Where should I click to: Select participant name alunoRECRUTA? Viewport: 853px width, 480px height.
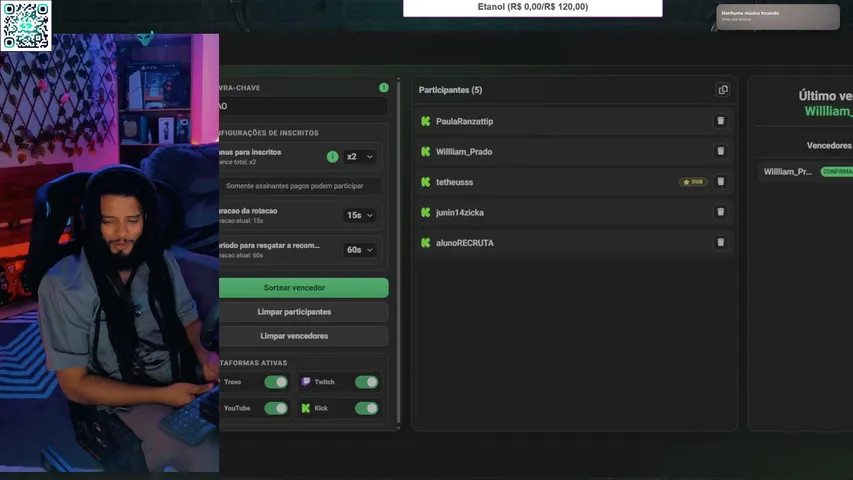[x=465, y=243]
